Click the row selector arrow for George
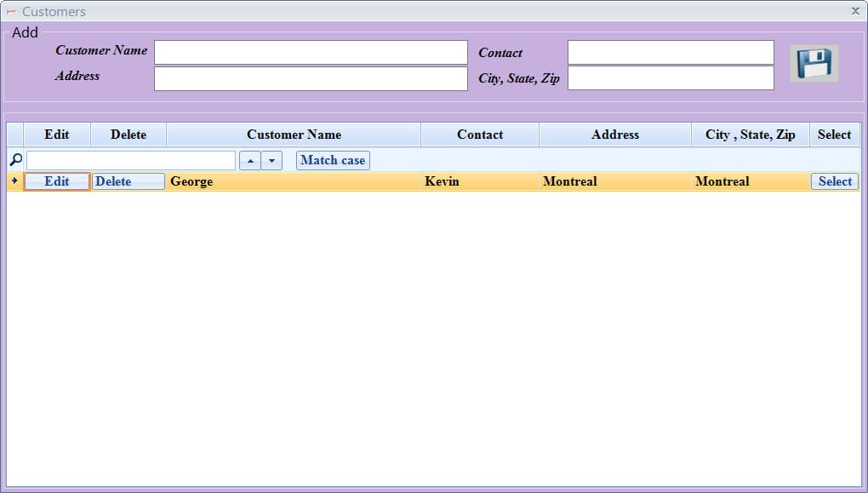868x493 pixels. click(x=14, y=181)
